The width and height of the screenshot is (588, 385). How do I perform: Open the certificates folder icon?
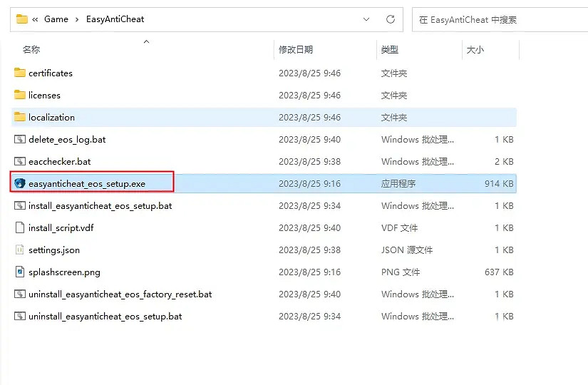click(20, 73)
